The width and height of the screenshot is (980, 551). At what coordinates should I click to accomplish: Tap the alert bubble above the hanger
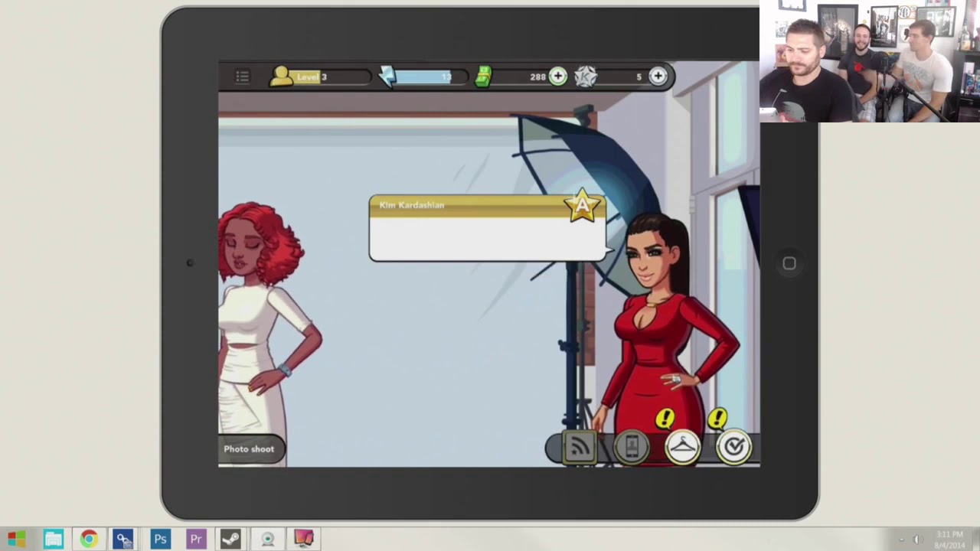(665, 418)
